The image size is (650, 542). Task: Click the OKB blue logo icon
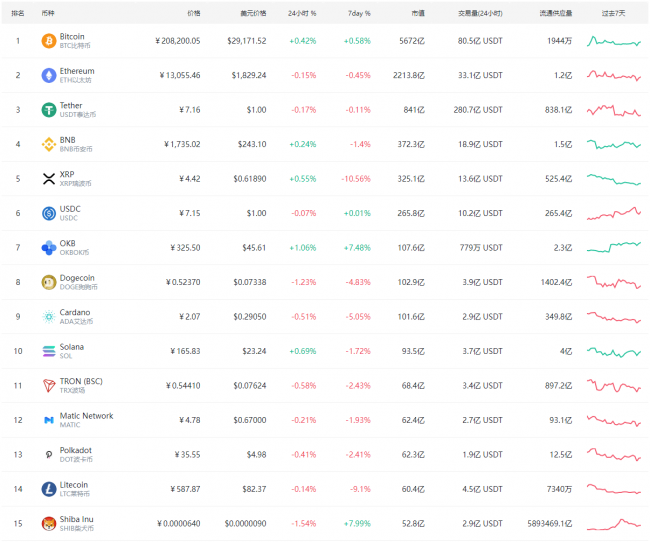49,248
